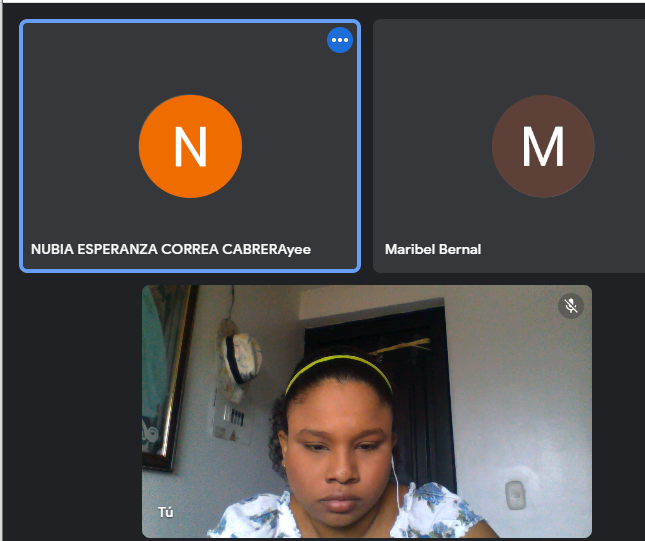Screen dimensions: 645x541
Task: Click the muted microphone icon on your video
Action: (x=571, y=306)
